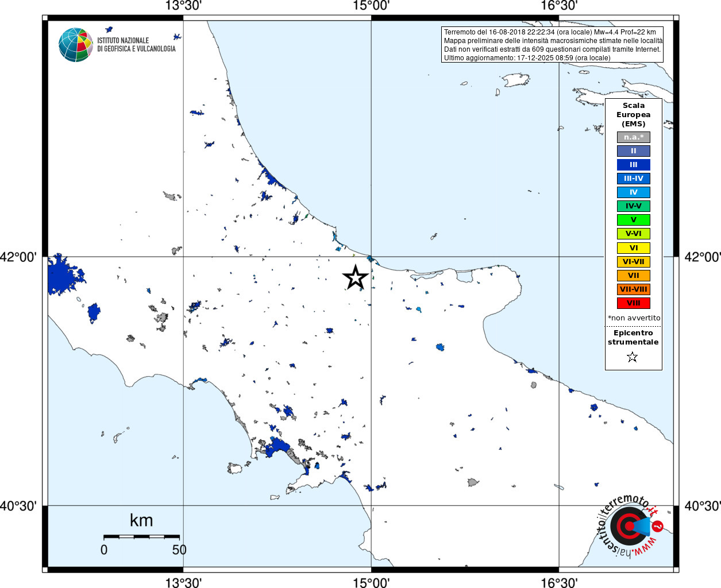Click the 'Dati non verificati' info line
This screenshot has height=588, width=721.
pos(552,49)
